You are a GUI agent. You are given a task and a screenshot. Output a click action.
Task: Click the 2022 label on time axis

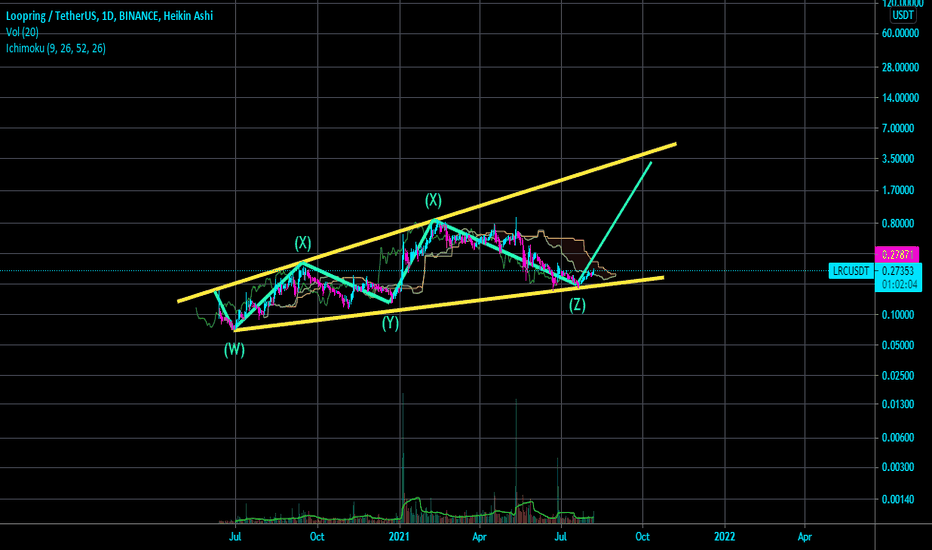click(x=724, y=536)
